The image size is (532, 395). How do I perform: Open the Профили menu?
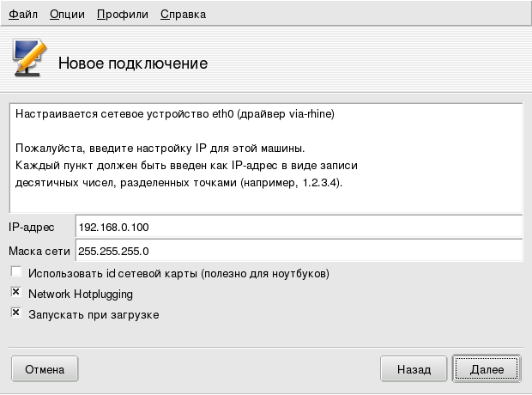(123, 15)
